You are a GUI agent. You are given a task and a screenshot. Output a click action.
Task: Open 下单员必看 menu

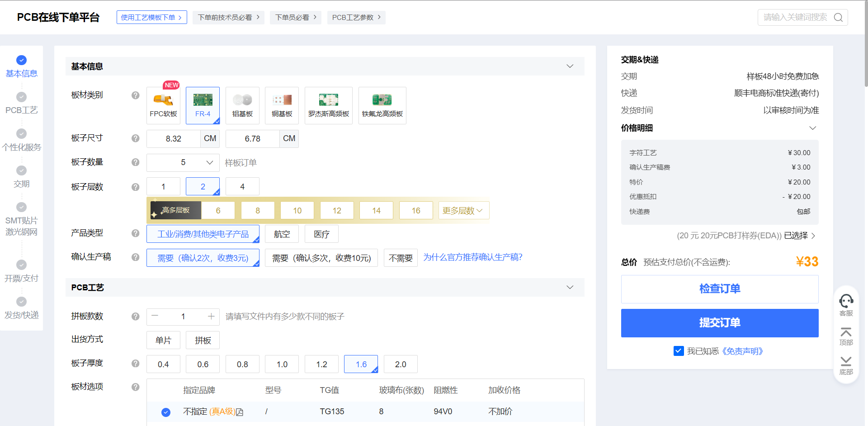point(296,17)
